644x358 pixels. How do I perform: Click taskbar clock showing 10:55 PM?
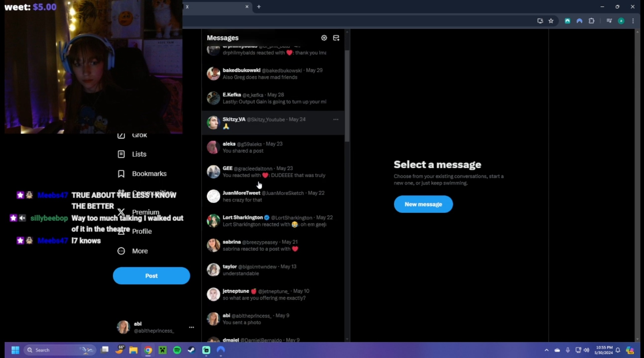[x=604, y=350]
